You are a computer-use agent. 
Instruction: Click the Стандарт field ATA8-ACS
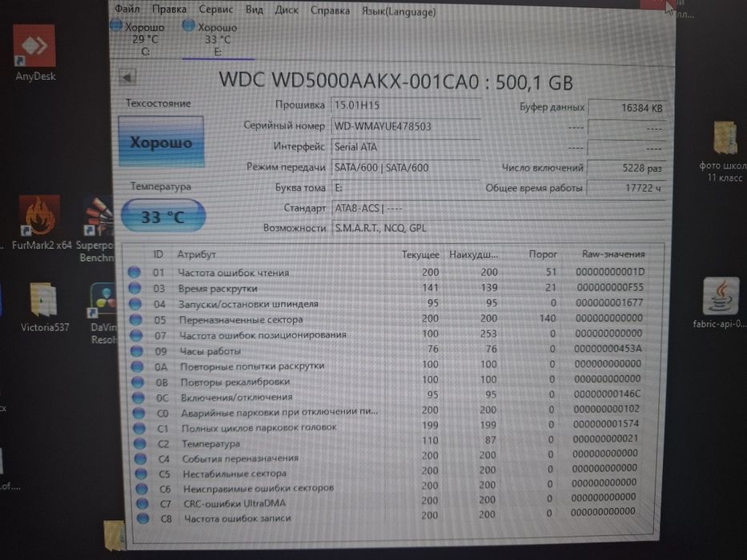point(498,208)
